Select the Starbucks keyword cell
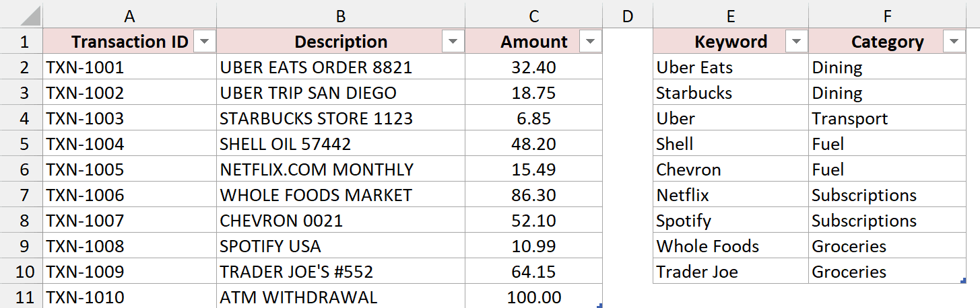This screenshot has height=308, width=980. pos(731,93)
